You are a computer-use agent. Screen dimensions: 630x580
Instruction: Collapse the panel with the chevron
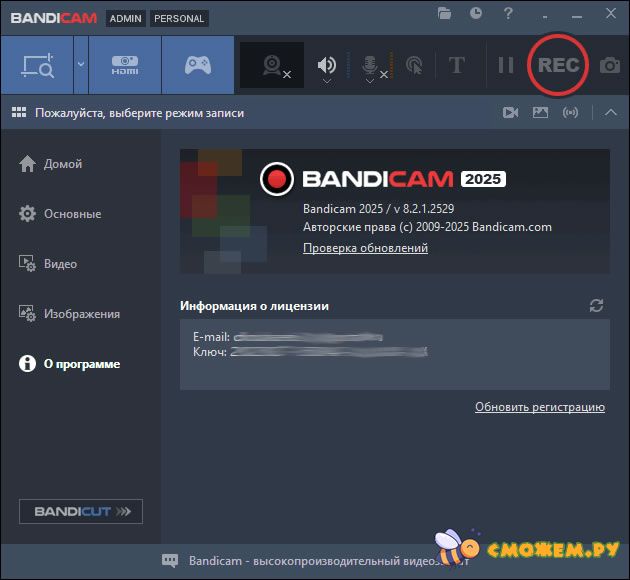611,113
